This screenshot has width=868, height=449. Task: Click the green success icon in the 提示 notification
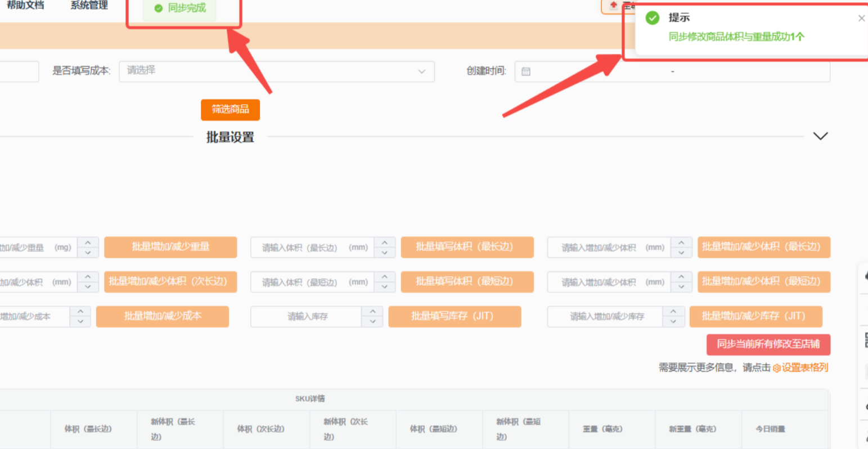coord(652,18)
